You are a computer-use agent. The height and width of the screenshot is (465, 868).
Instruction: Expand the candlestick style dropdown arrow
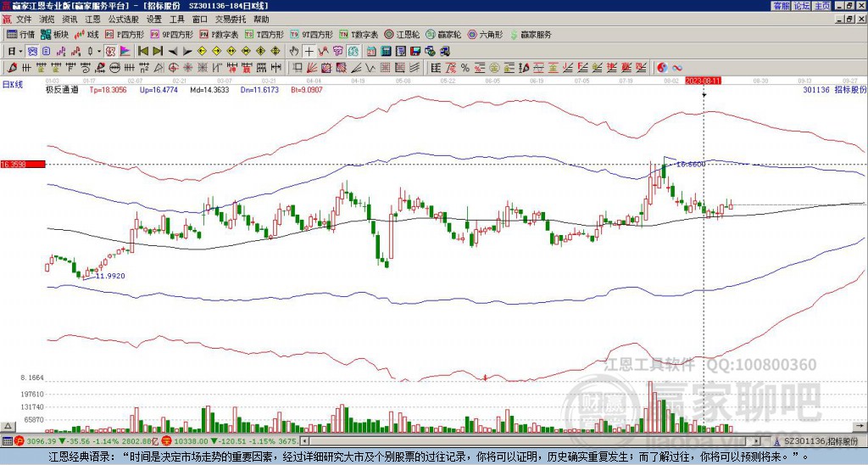click(x=99, y=52)
